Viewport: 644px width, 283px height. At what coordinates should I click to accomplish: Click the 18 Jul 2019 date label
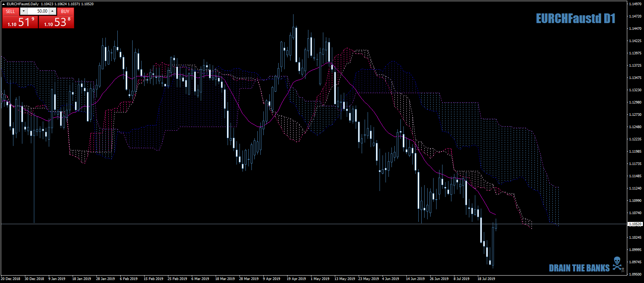point(486,279)
